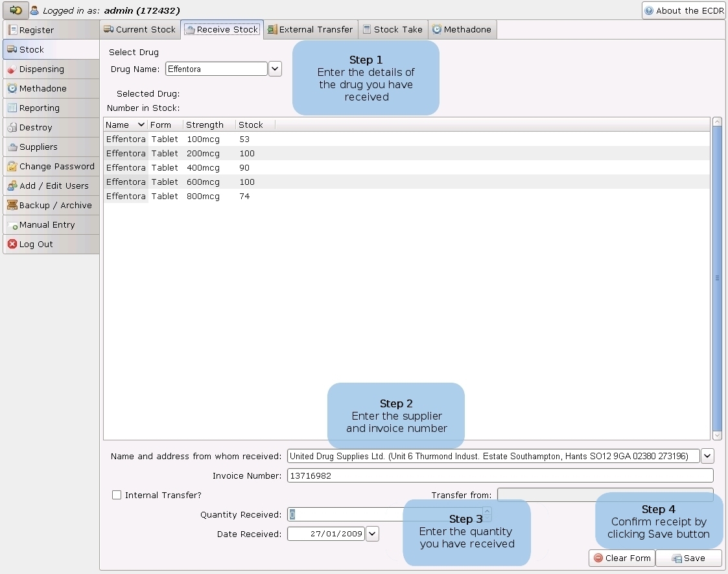Open the Date Received calendar dropdown

372,534
